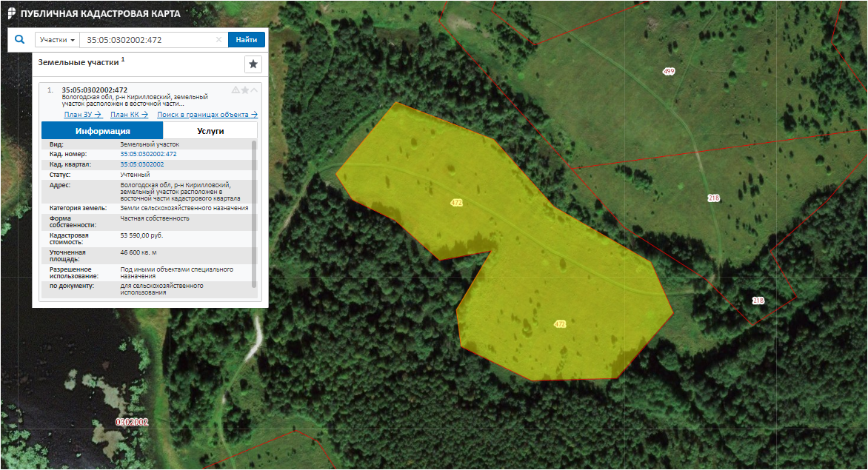Clear the search field with X
The height and width of the screenshot is (470, 868).
coord(219,40)
